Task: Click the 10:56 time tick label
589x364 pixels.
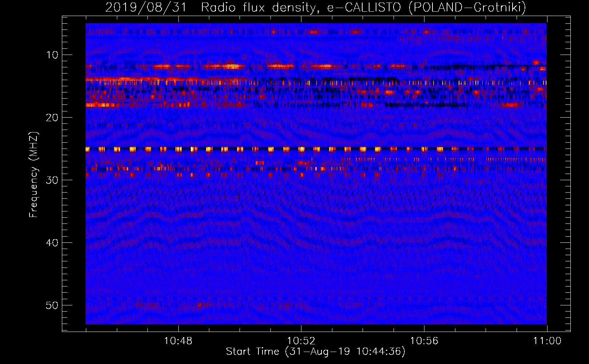Action: [424, 341]
